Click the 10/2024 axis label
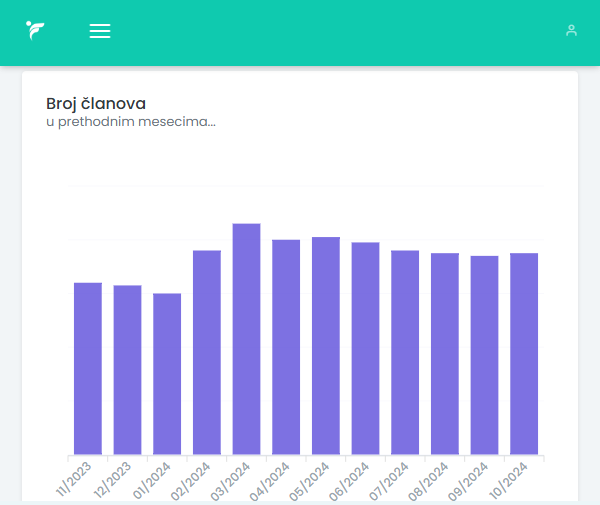This screenshot has width=600, height=505. 508,481
